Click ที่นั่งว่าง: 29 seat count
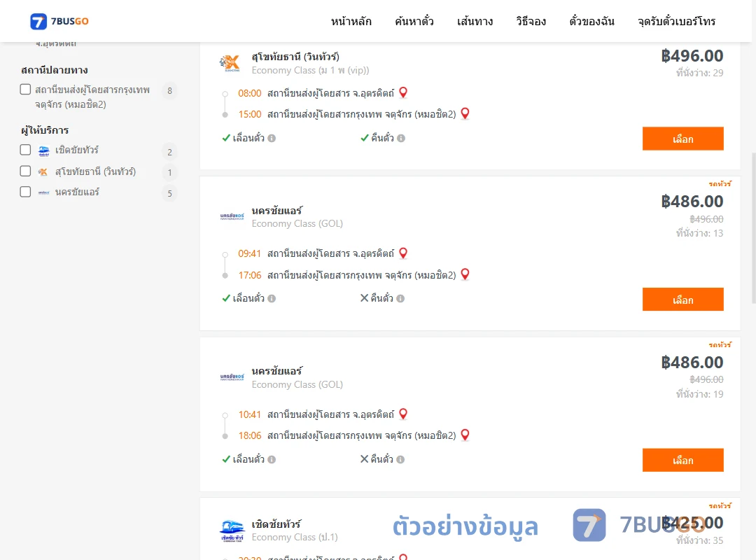Image resolution: width=756 pixels, height=560 pixels. pyautogui.click(x=699, y=73)
